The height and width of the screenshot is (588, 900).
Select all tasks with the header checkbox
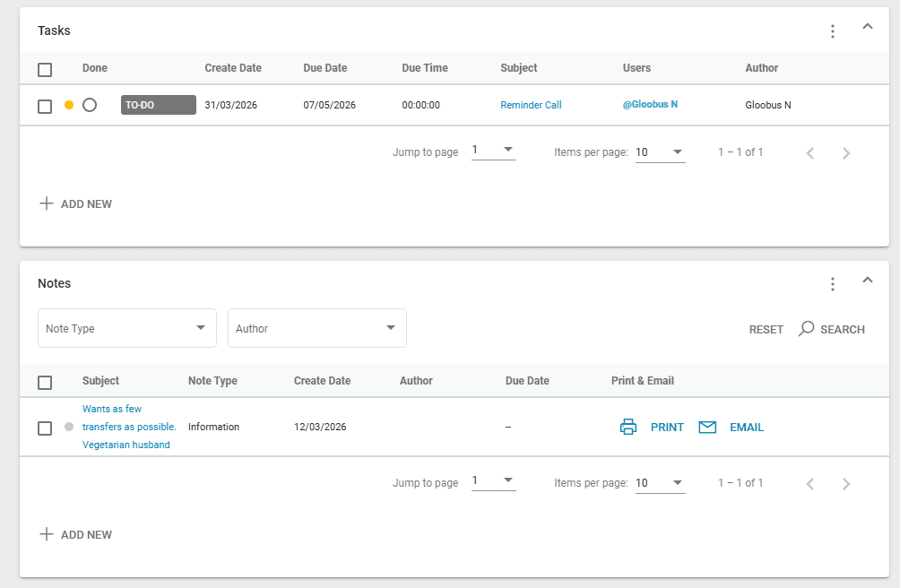[45, 69]
